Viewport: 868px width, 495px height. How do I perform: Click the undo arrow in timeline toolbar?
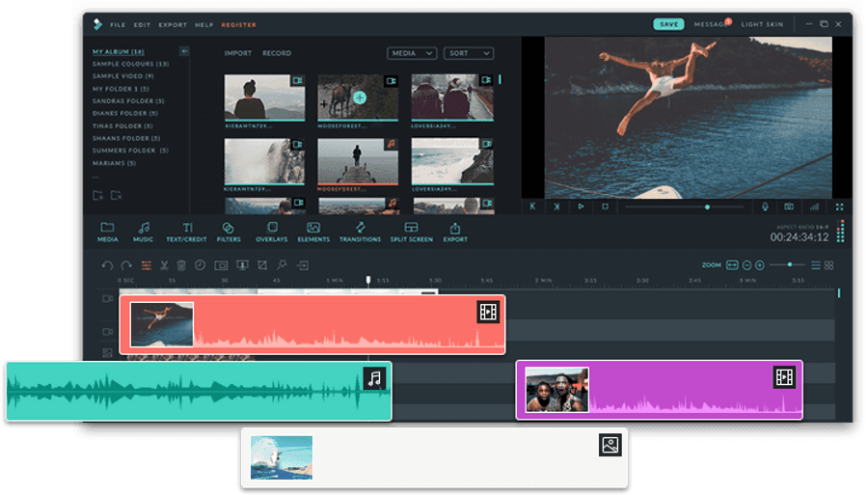[107, 265]
